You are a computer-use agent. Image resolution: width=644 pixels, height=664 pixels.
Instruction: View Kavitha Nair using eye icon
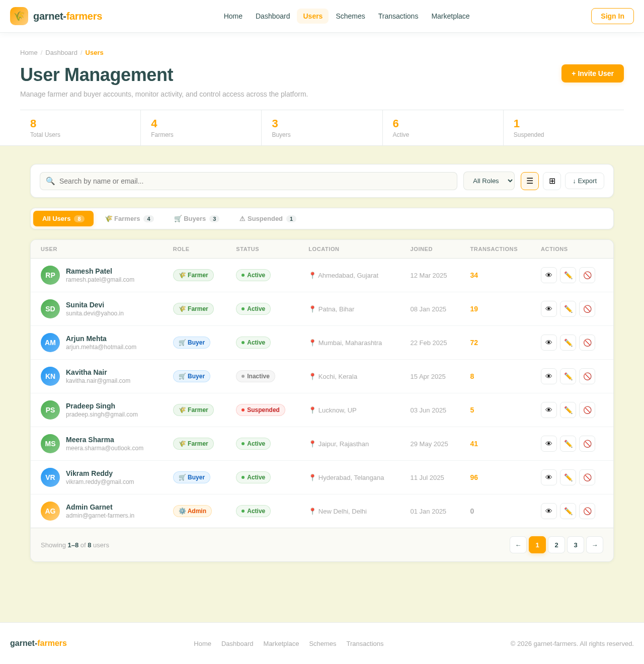pos(549,376)
